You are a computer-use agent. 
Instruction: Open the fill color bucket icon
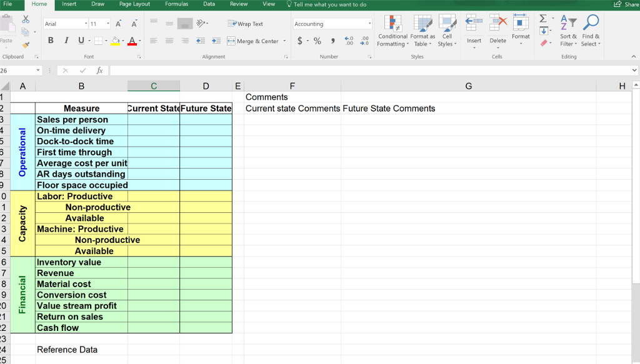(x=116, y=40)
